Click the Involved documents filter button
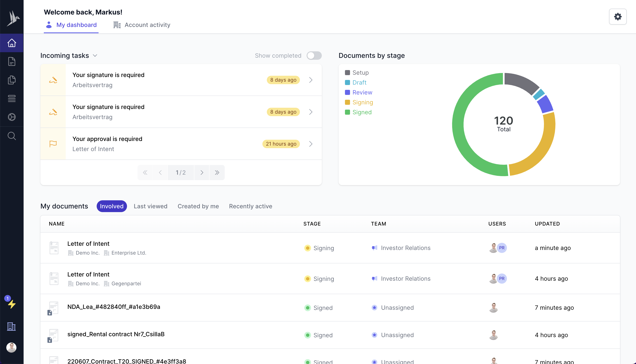This screenshot has height=364, width=636. pyautogui.click(x=111, y=206)
